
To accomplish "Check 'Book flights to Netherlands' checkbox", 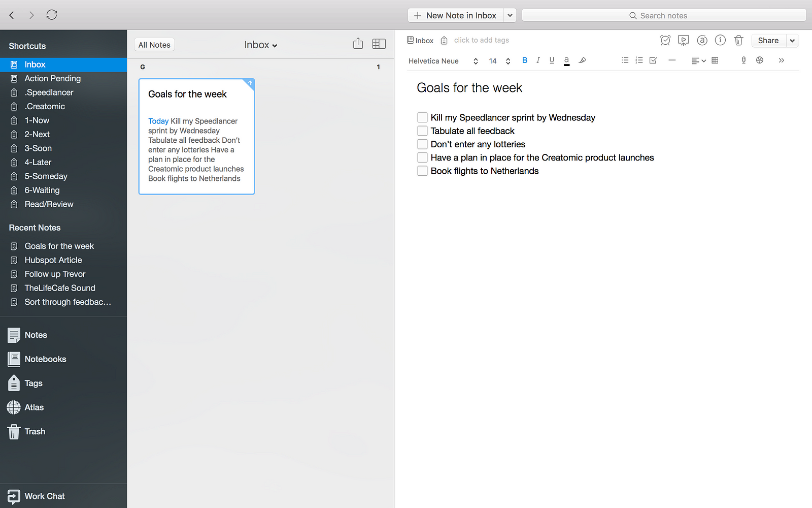I will point(422,171).
